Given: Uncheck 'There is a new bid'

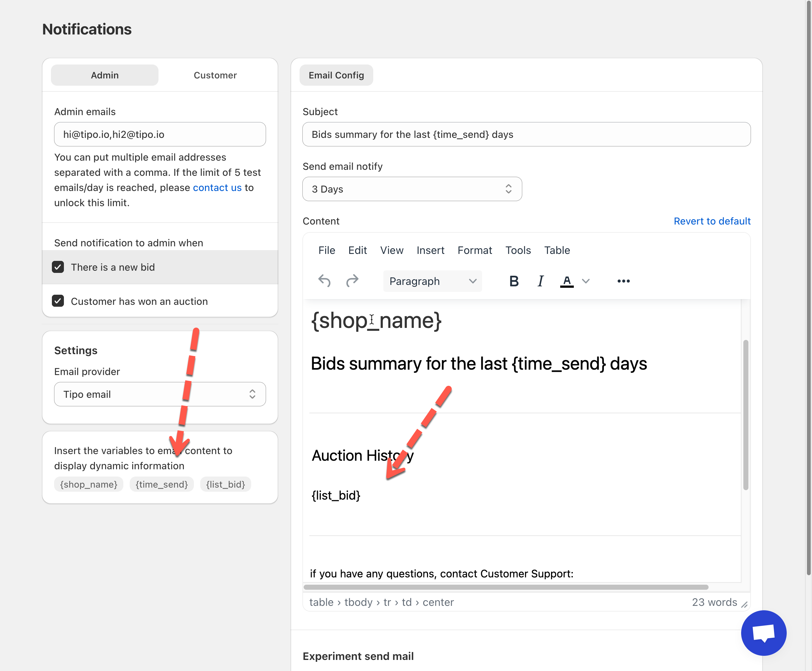Looking at the screenshot, I should coord(58,267).
